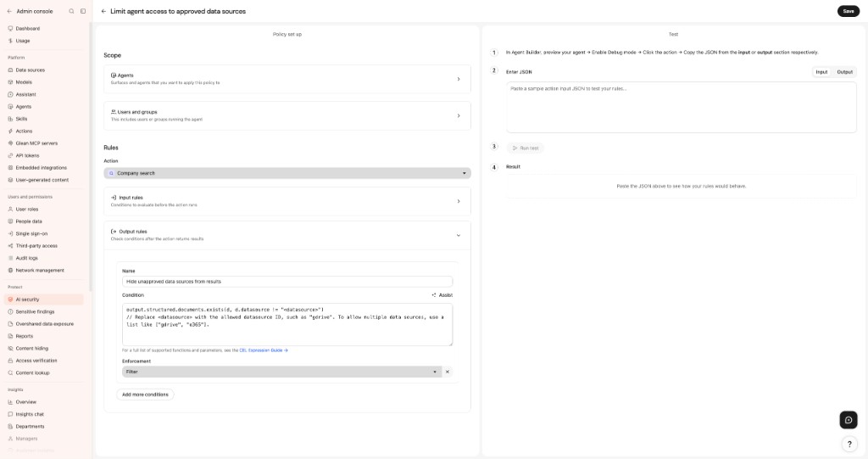Viewport: 868px width, 459px height.
Task: Click Overshared data exposure icon
Action: tap(10, 324)
